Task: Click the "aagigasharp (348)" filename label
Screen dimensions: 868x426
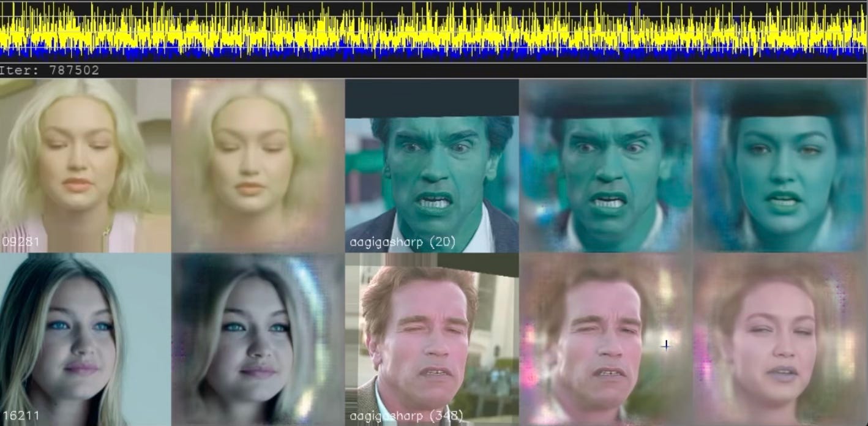Action: 406,416
